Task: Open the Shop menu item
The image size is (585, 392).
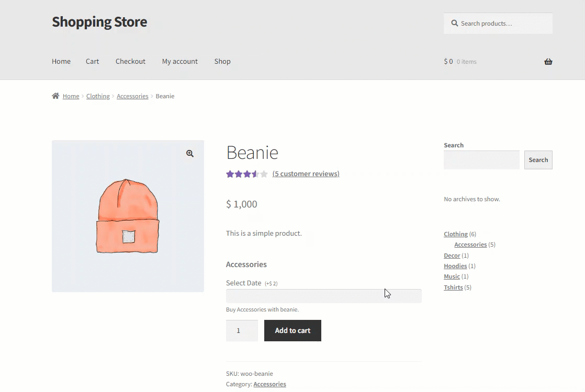Action: (x=222, y=62)
